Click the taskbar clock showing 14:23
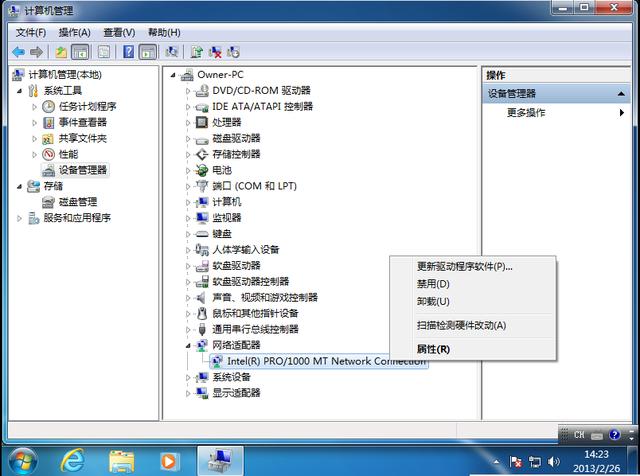The height and width of the screenshot is (476, 640). point(599,461)
